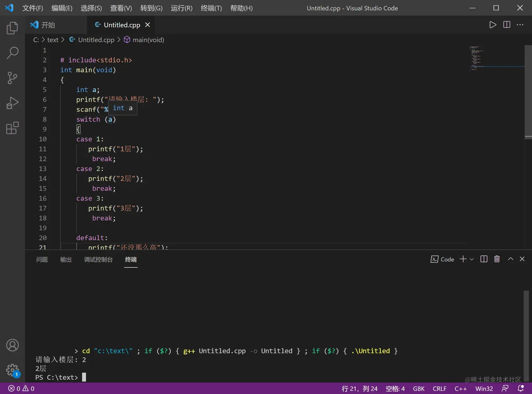Viewport: 532px width, 394px height.
Task: Open the 查看(V) menu
Action: [121, 8]
